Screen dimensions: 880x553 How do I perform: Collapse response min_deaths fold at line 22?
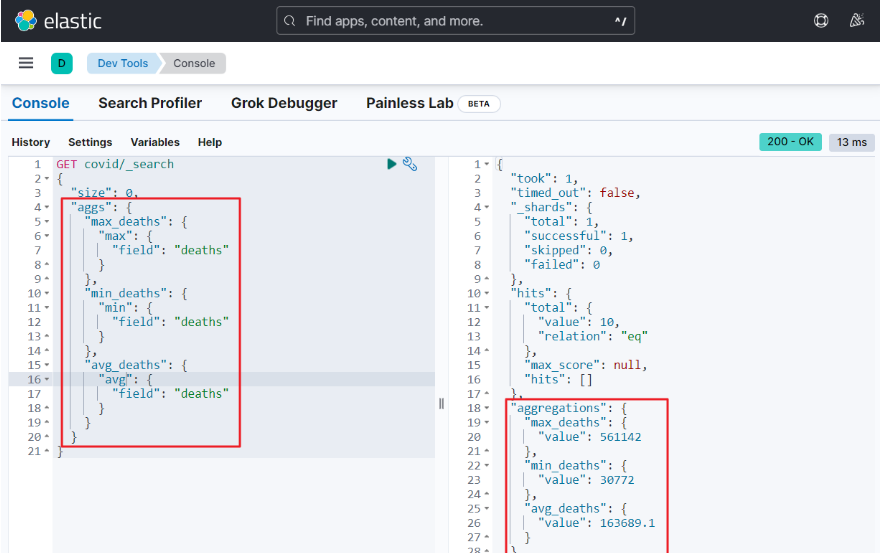[487, 466]
